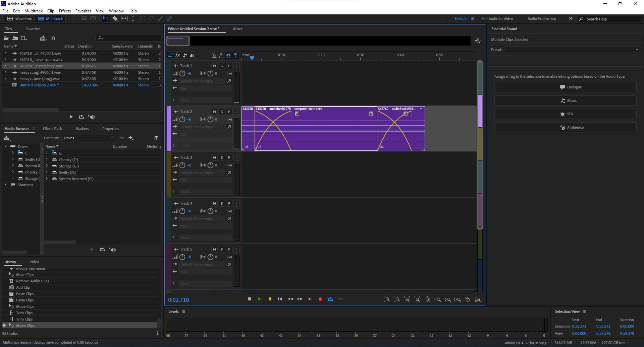Arm Track 1 for recording

point(229,66)
